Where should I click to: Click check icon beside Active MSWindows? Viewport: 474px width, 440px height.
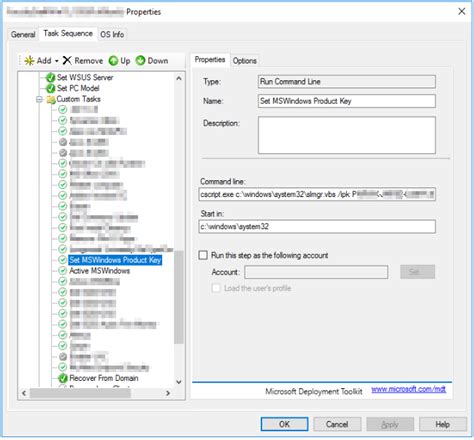tap(63, 271)
